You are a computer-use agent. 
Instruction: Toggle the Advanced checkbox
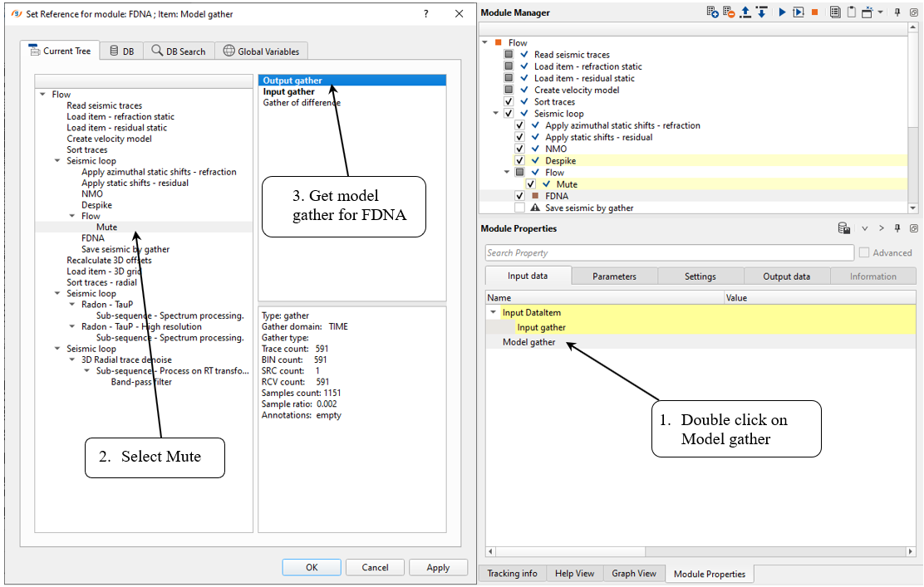[x=864, y=253]
